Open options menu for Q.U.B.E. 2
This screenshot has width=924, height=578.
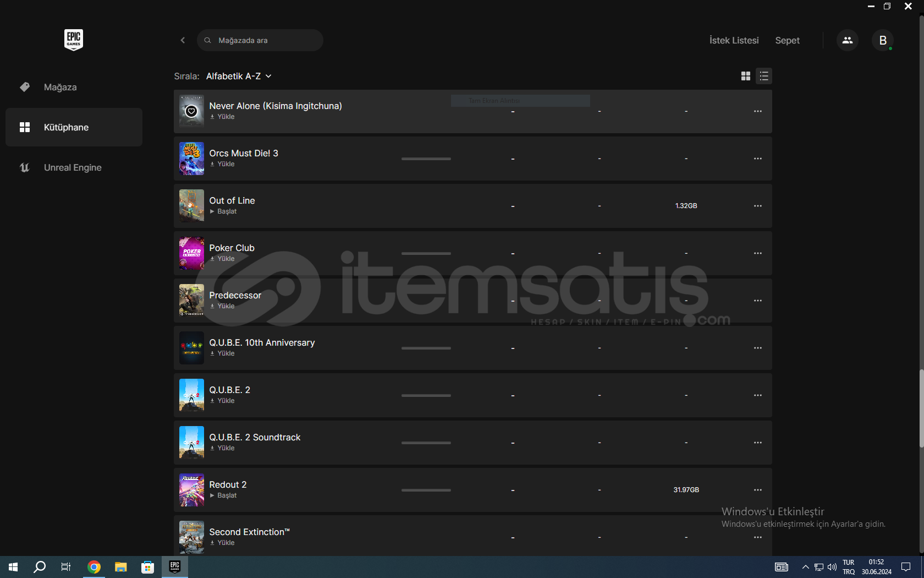click(x=758, y=395)
